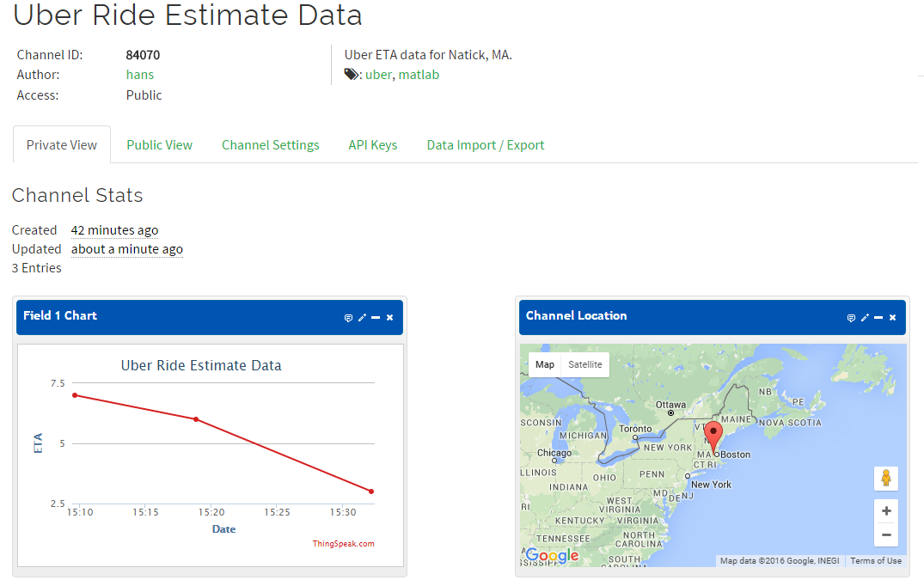The height and width of the screenshot is (586, 924).
Task: Open the Channel Settings tab
Action: 270,145
